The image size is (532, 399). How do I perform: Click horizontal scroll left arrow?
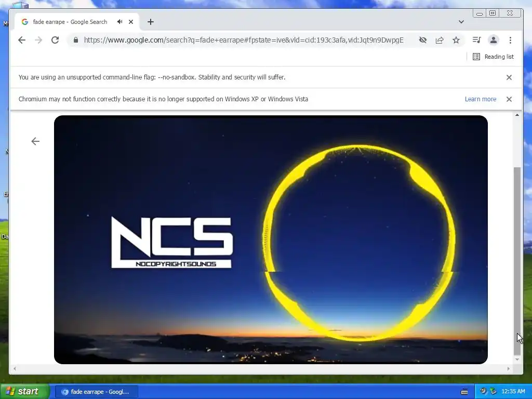pos(15,368)
